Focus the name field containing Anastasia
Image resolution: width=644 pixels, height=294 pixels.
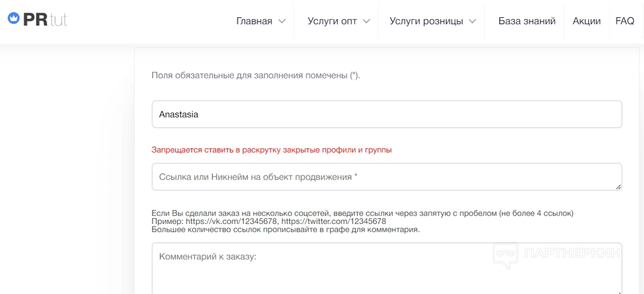(x=386, y=114)
